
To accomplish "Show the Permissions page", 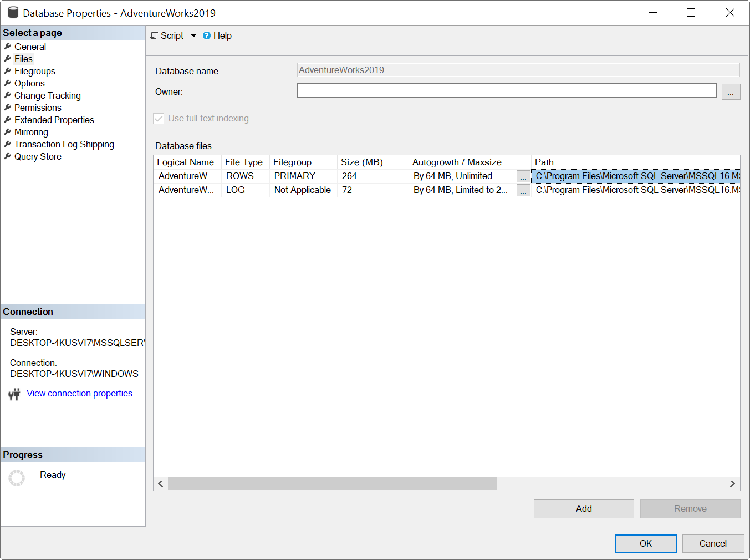I will point(38,108).
